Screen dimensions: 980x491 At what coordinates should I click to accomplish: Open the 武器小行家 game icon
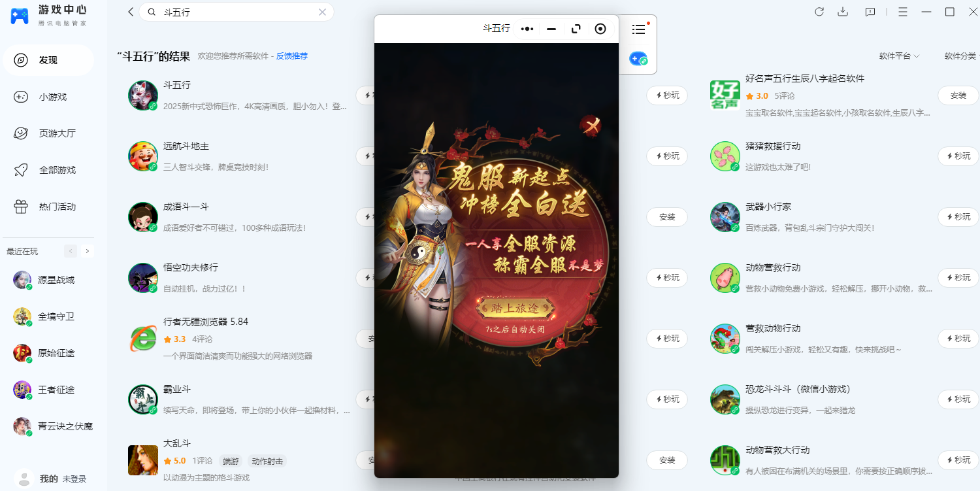pos(725,217)
